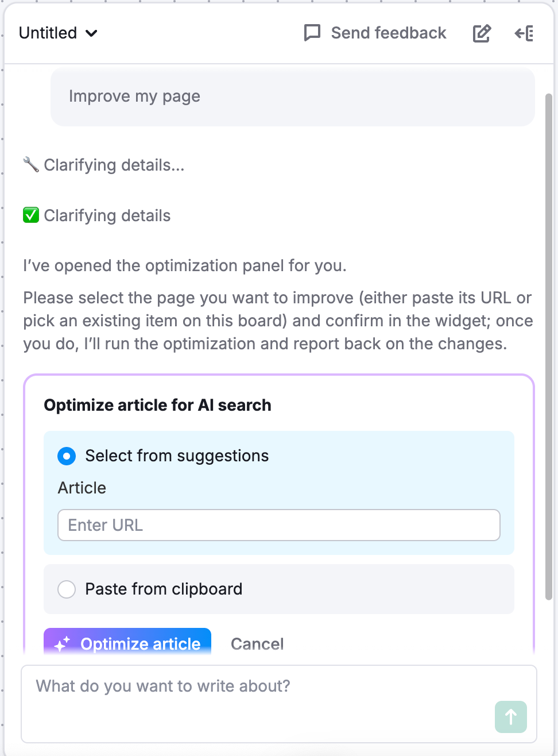The width and height of the screenshot is (558, 756).
Task: Enable Select from suggestions radio button
Action: click(x=67, y=456)
